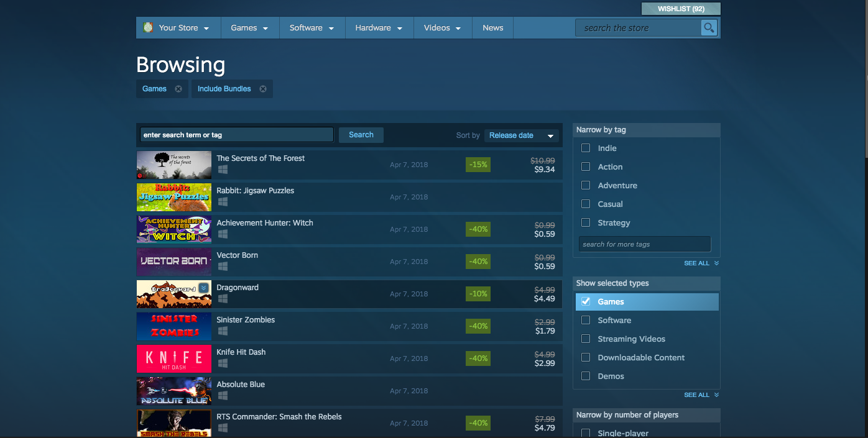This screenshot has width=868, height=438.
Task: Expand the Videos dropdown menu
Action: click(x=443, y=28)
